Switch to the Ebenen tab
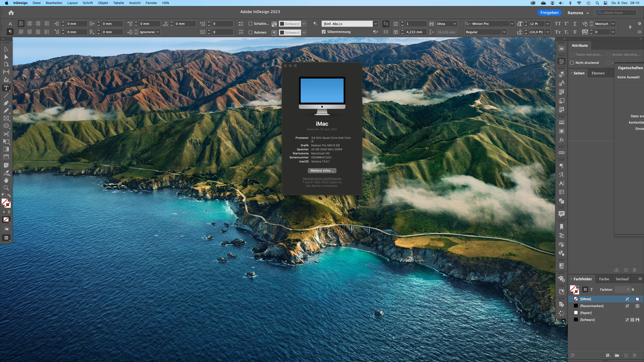Viewport: 644px width, 362px height. 598,73
